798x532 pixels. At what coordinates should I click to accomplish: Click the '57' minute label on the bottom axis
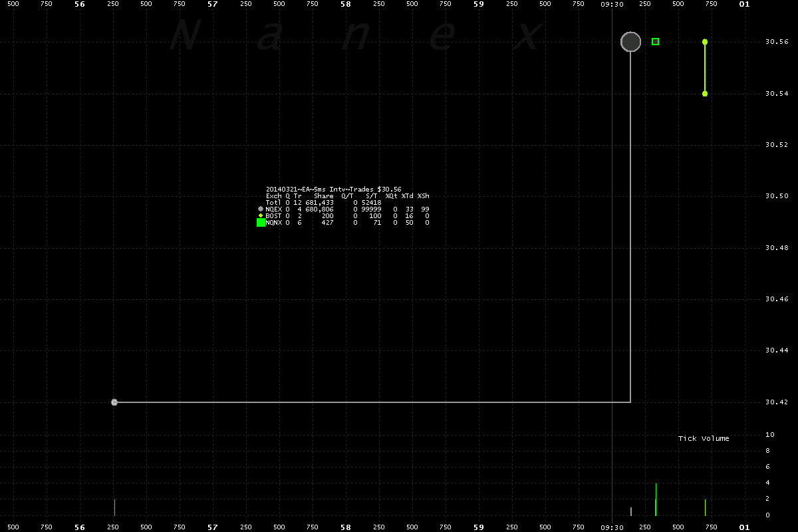click(213, 527)
